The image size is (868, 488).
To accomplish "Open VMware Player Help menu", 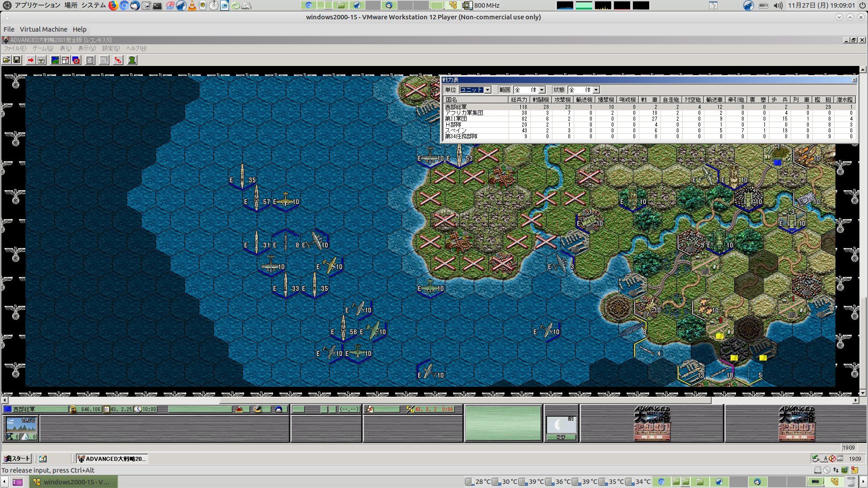I will point(80,29).
